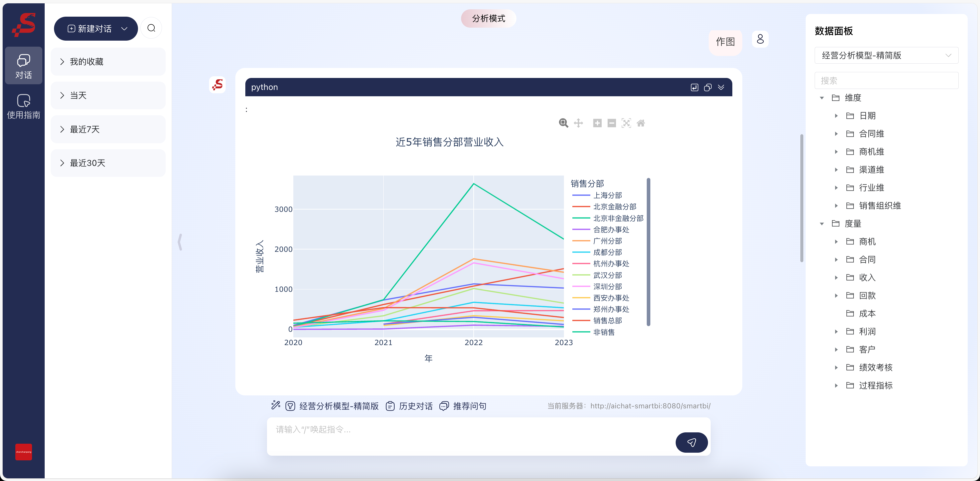The image size is (980, 481).
Task: Click the 搜索 field in data panel
Action: pos(886,81)
